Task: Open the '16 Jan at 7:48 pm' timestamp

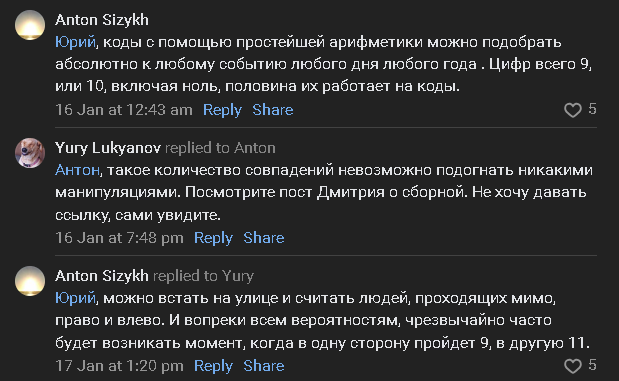Action: coord(119,238)
